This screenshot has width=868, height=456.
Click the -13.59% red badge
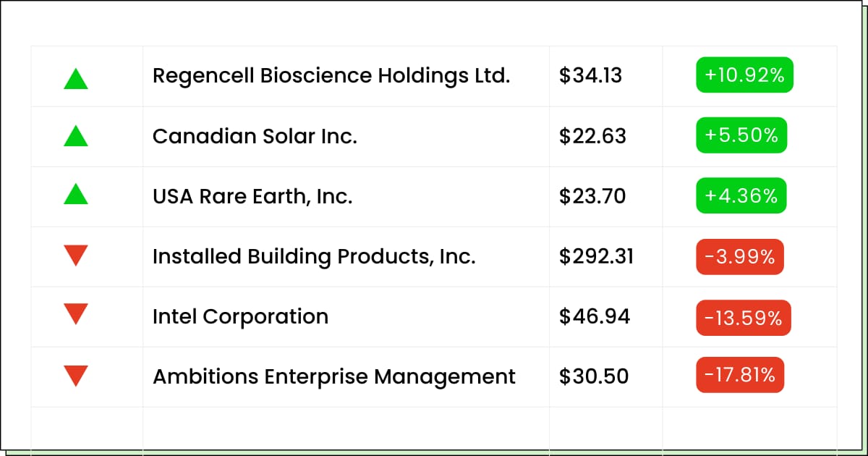click(x=744, y=317)
